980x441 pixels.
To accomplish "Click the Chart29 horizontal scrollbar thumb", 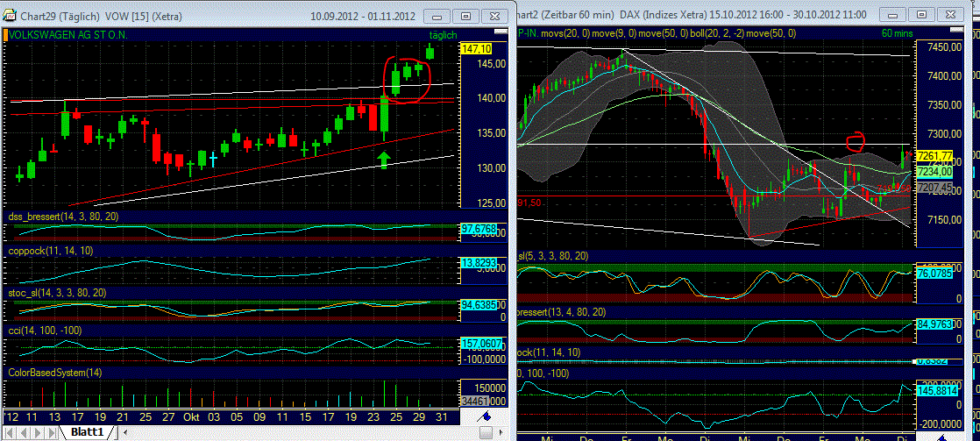I will click(x=486, y=432).
